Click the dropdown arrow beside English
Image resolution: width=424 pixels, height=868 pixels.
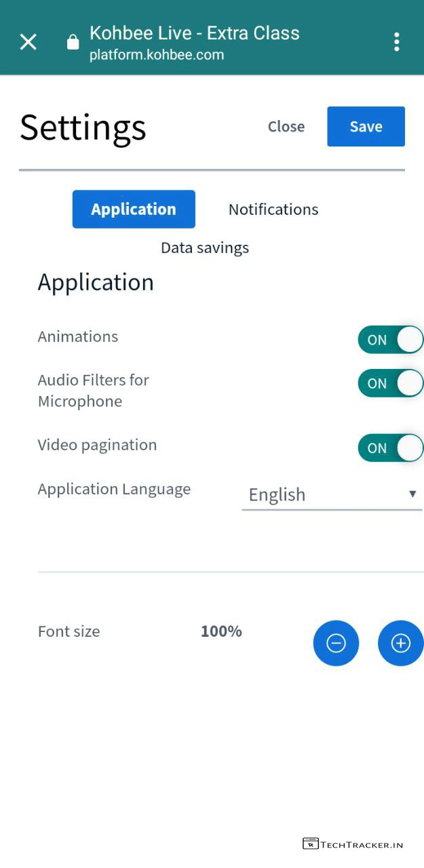[412, 494]
